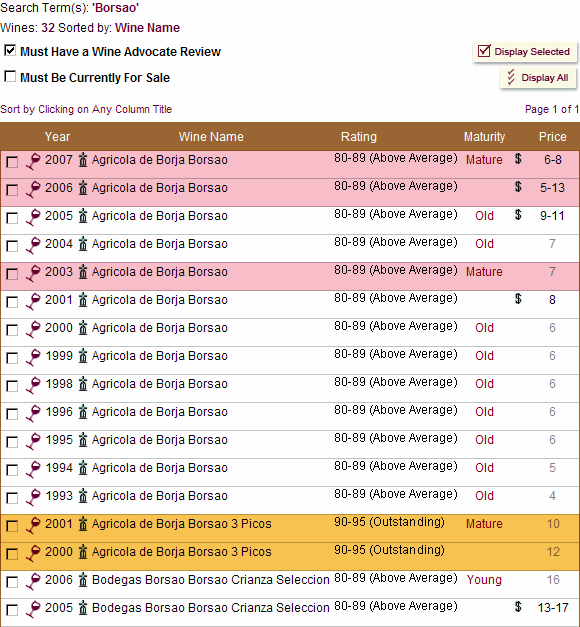Select checkbox for 2007 Agricola de Borja Borsao
Screen dimensions: 580x627
click(x=12, y=162)
